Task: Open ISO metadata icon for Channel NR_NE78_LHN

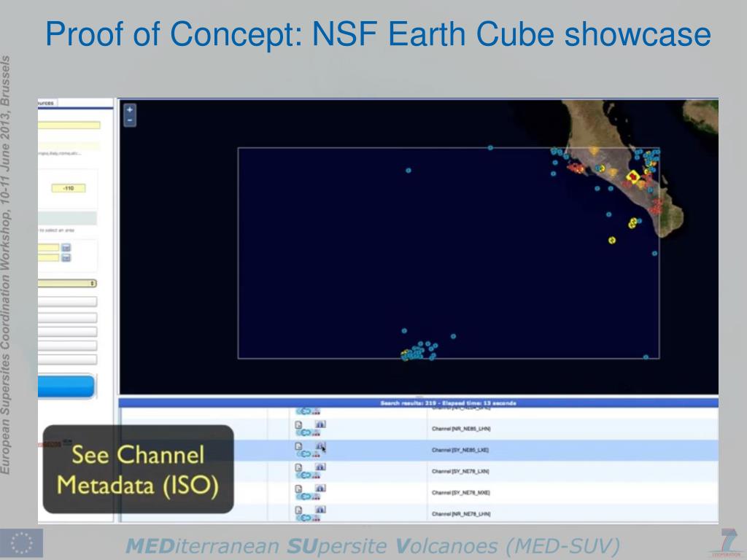Action: 321,510
